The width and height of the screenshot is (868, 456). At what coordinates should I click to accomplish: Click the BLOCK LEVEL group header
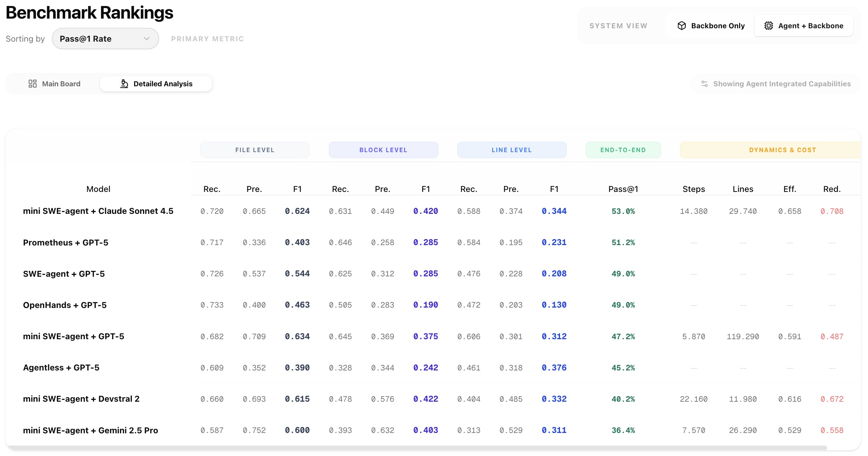383,150
